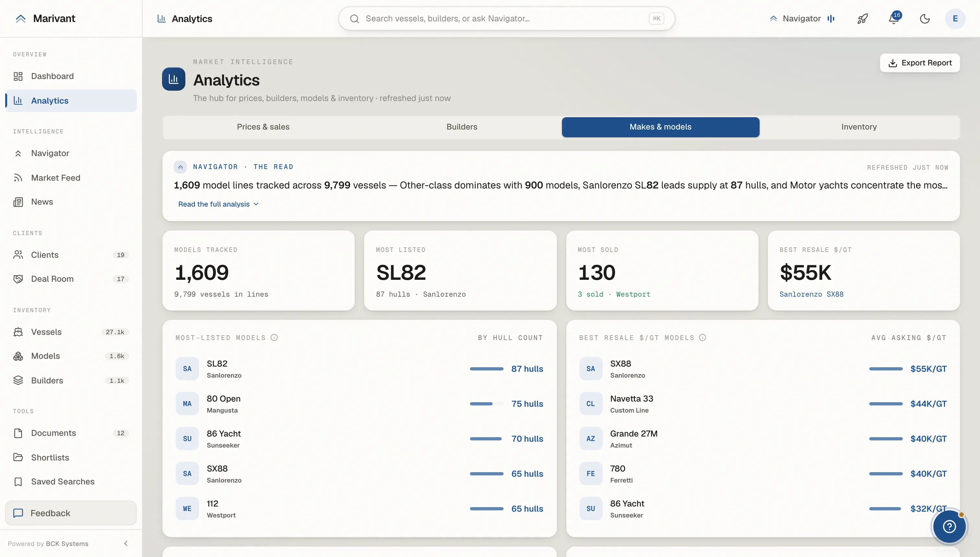The width and height of the screenshot is (980, 557).
Task: Open 780 Ferretti row
Action: click(x=763, y=473)
